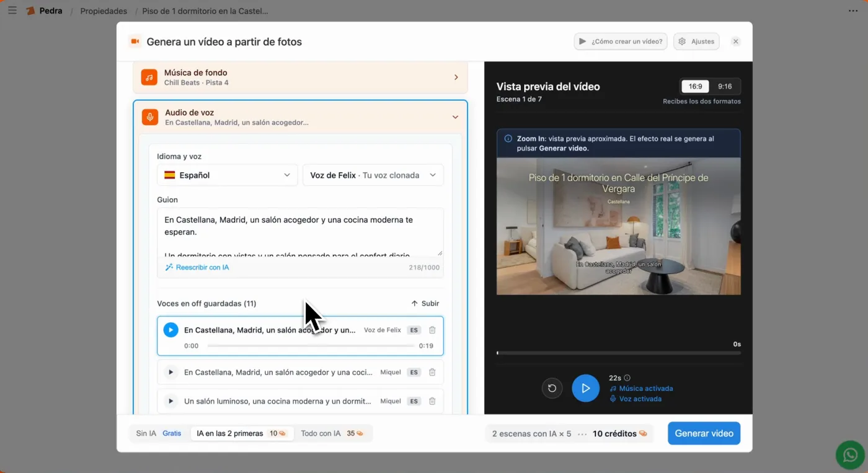Viewport: 868px width, 473px height.
Task: Delete the 'Un salón luminoso' voice-over
Action: tap(432, 401)
